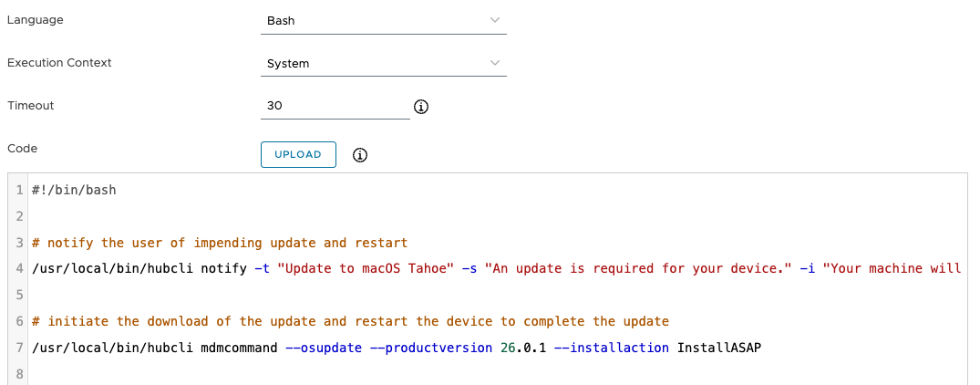Click the 26.0.1 version number in the code
This screenshot has width=980, height=385.
(524, 347)
